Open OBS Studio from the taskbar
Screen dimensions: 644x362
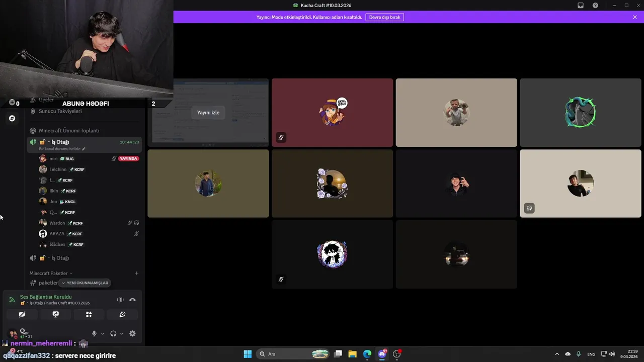(x=397, y=354)
